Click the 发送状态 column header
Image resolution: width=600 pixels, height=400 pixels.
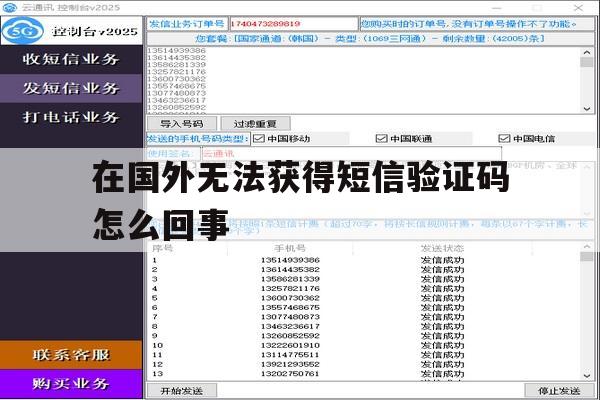click(x=442, y=248)
